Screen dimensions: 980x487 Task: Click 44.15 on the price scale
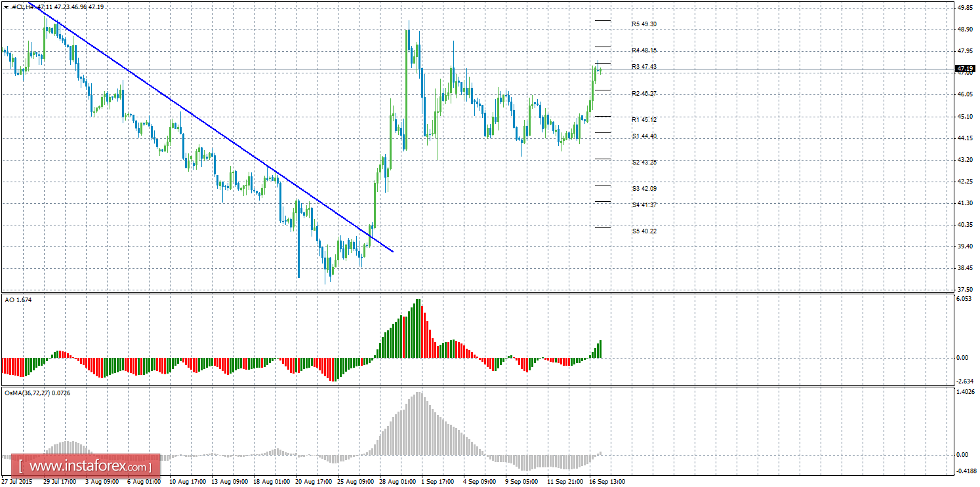point(965,138)
